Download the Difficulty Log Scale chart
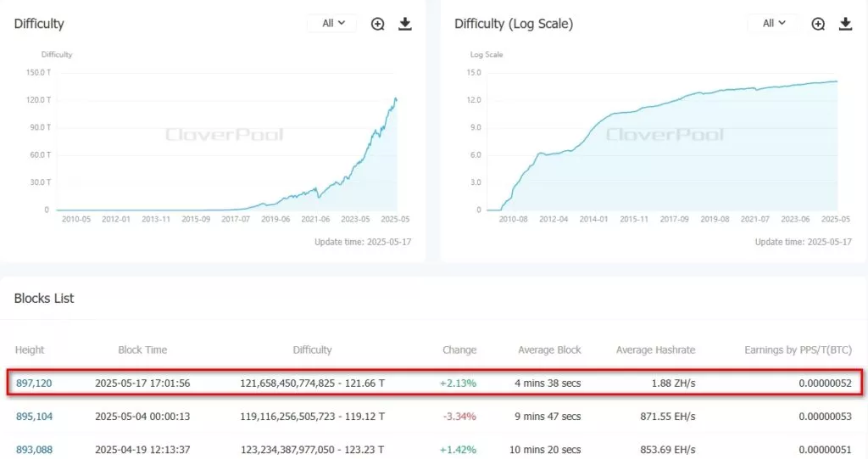868x459 pixels. pyautogui.click(x=845, y=24)
